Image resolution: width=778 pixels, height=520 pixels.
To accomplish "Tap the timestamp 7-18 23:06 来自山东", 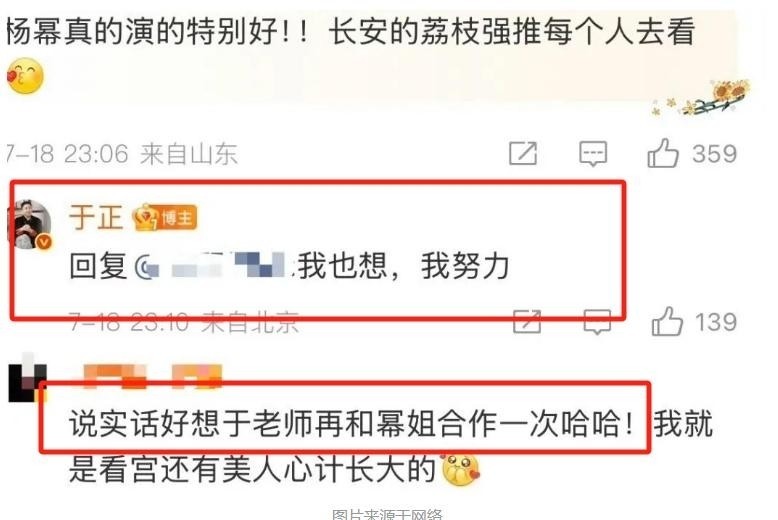I will tap(122, 154).
